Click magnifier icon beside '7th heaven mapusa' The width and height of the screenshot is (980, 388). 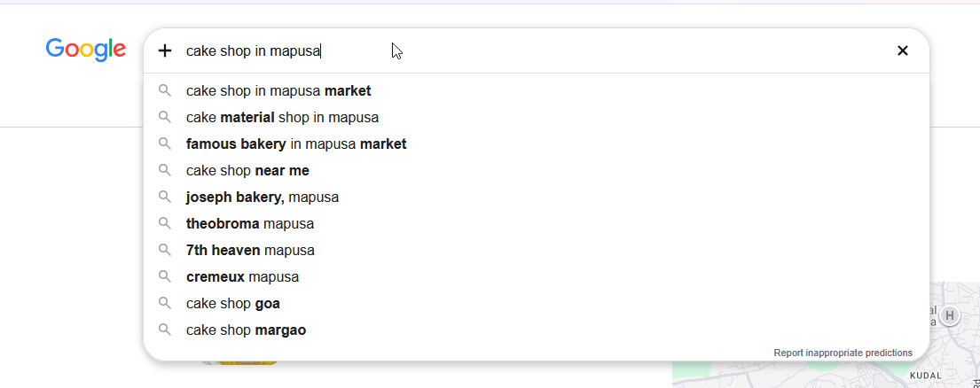pyautogui.click(x=164, y=250)
